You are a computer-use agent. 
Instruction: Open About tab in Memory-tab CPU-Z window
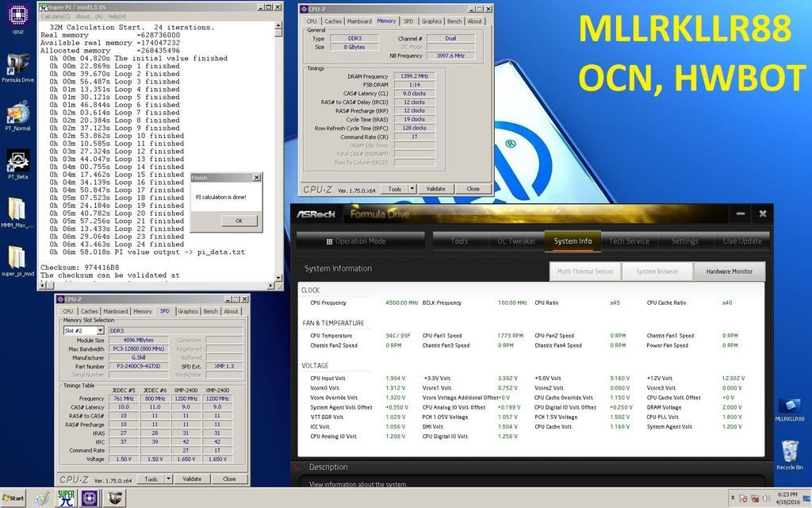[474, 21]
